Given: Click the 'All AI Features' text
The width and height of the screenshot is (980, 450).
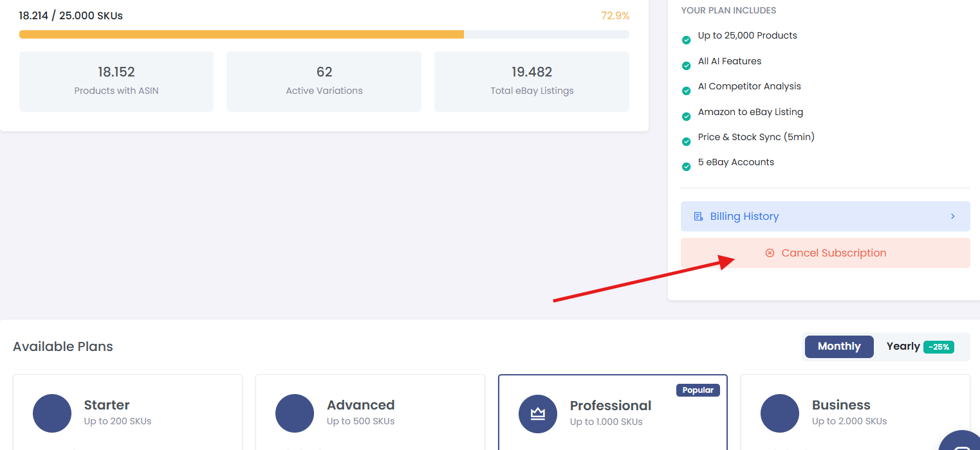Looking at the screenshot, I should pos(730,61).
